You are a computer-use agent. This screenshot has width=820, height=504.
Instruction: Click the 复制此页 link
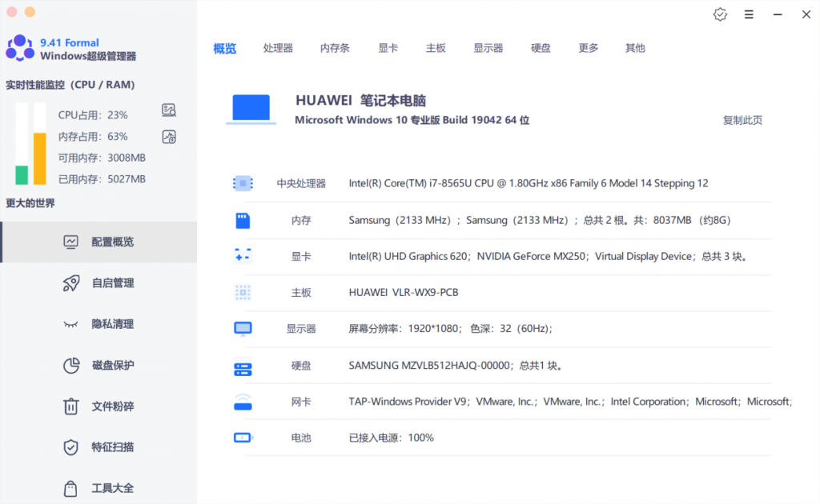742,120
